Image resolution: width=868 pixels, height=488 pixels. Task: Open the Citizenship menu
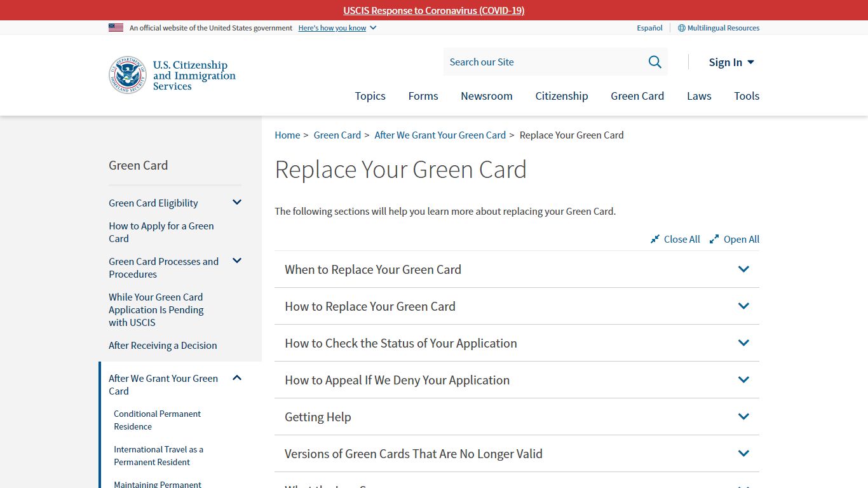pyautogui.click(x=562, y=96)
